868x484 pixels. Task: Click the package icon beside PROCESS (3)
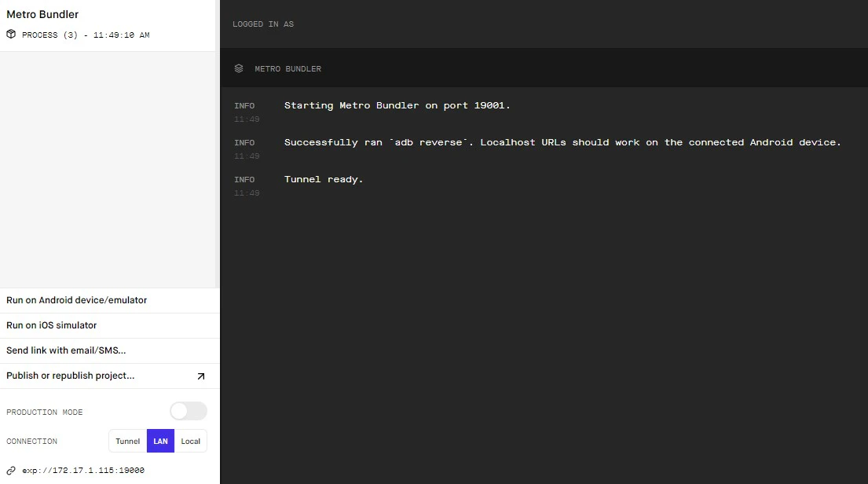click(11, 35)
